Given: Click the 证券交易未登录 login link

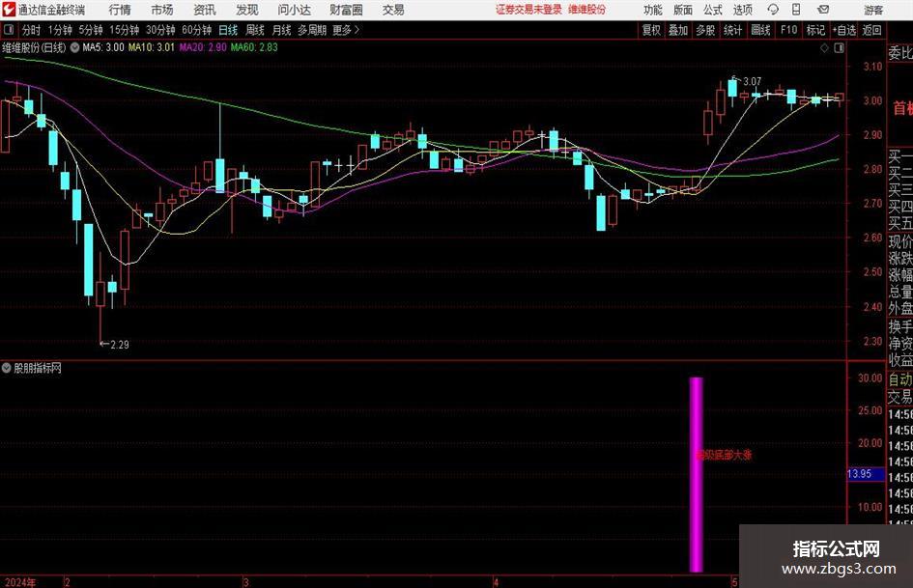Looking at the screenshot, I should 528,10.
